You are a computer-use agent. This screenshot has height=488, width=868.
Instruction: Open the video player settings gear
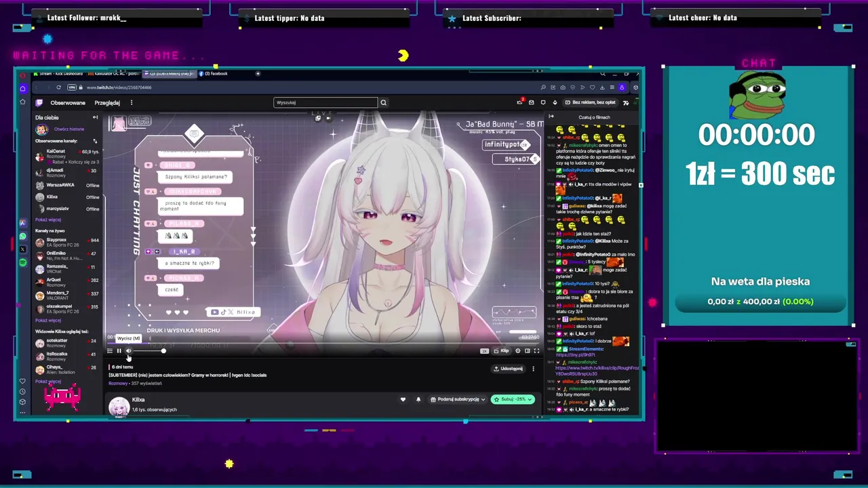518,350
